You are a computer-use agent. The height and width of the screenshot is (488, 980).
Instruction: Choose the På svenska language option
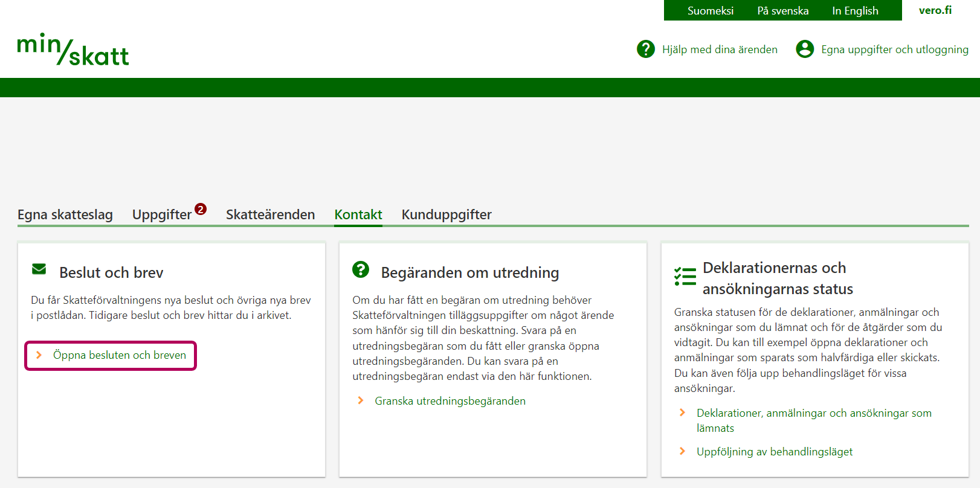click(x=782, y=11)
